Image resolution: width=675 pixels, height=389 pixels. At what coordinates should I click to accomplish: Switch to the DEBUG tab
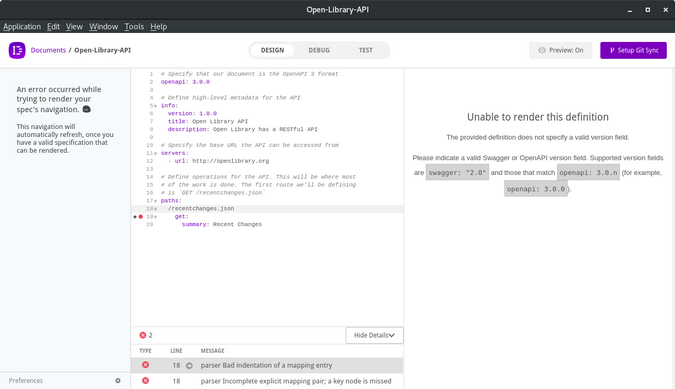[x=319, y=50]
